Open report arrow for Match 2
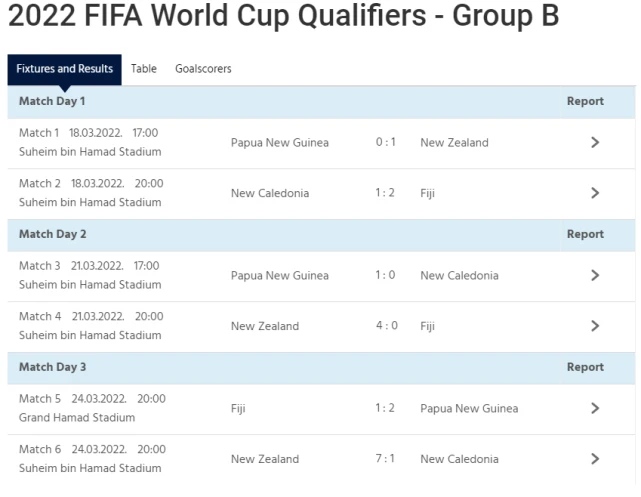 click(595, 193)
